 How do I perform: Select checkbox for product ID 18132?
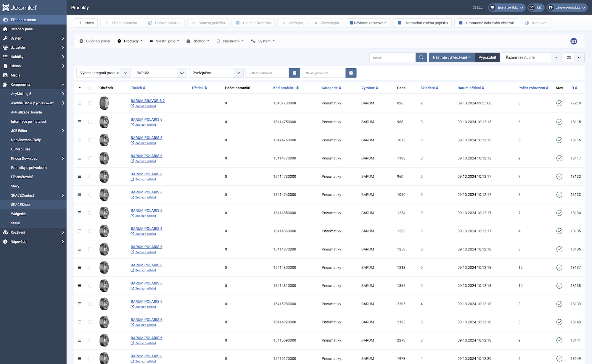(x=90, y=177)
